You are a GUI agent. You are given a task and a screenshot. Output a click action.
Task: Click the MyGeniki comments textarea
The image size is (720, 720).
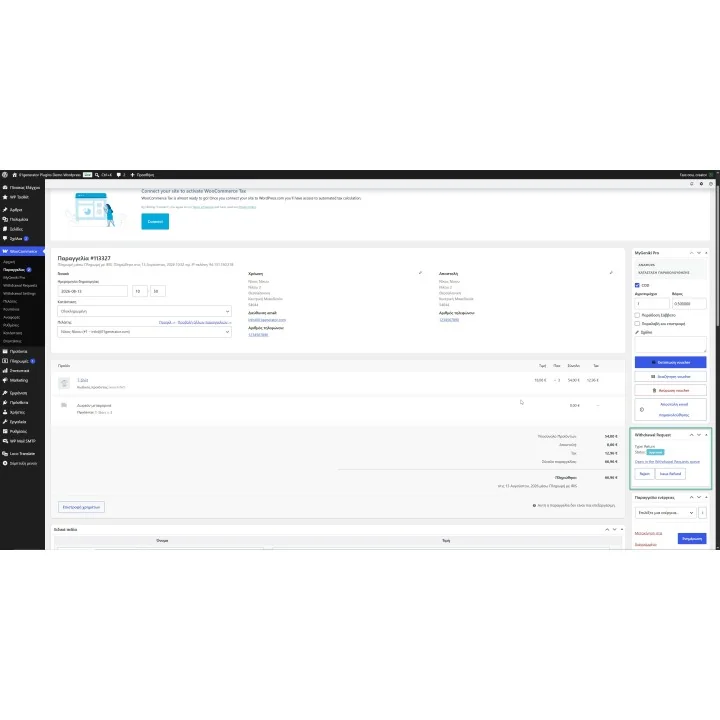[x=670, y=344]
